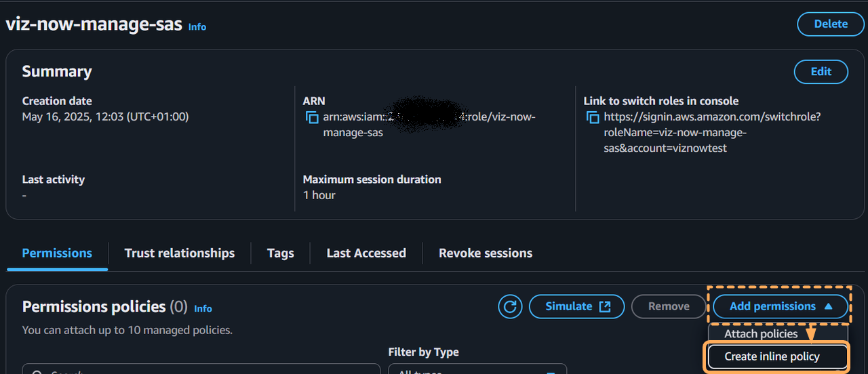Viewport: 868px width, 374px height.
Task: Launch the policy Simulate tool
Action: pyautogui.click(x=577, y=307)
